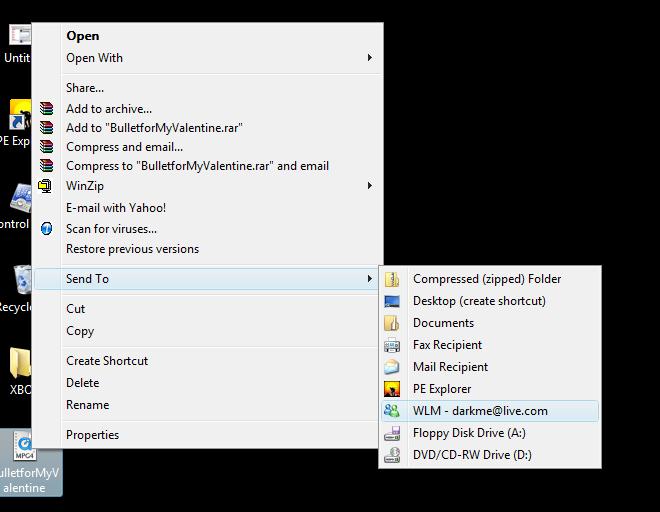
Task: Send file to WLM - darkme@live.com
Action: 480,411
